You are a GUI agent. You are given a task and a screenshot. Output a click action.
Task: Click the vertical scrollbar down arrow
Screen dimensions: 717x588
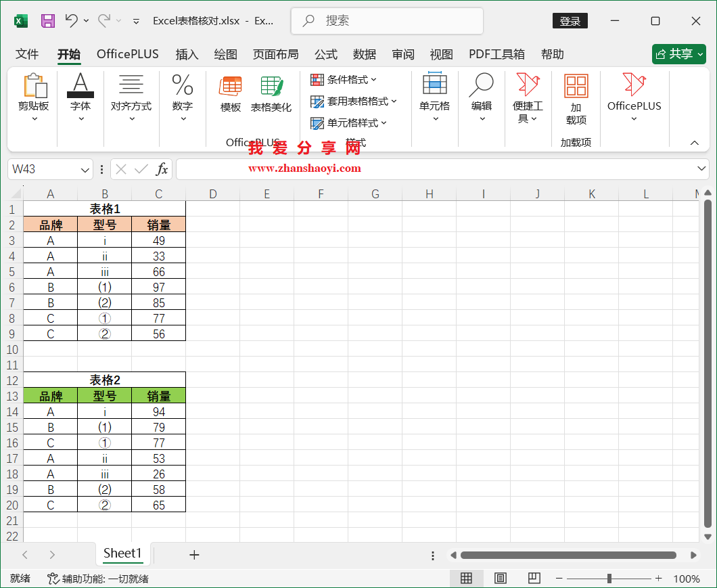(x=708, y=537)
